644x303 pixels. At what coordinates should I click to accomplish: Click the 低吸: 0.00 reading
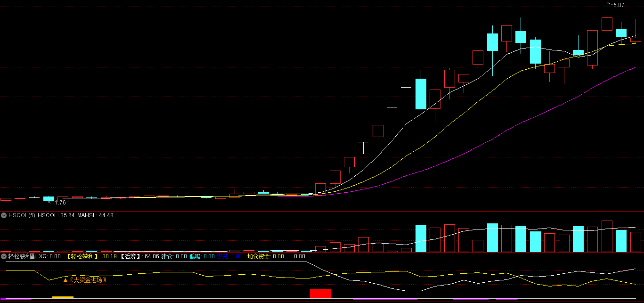pos(202,256)
